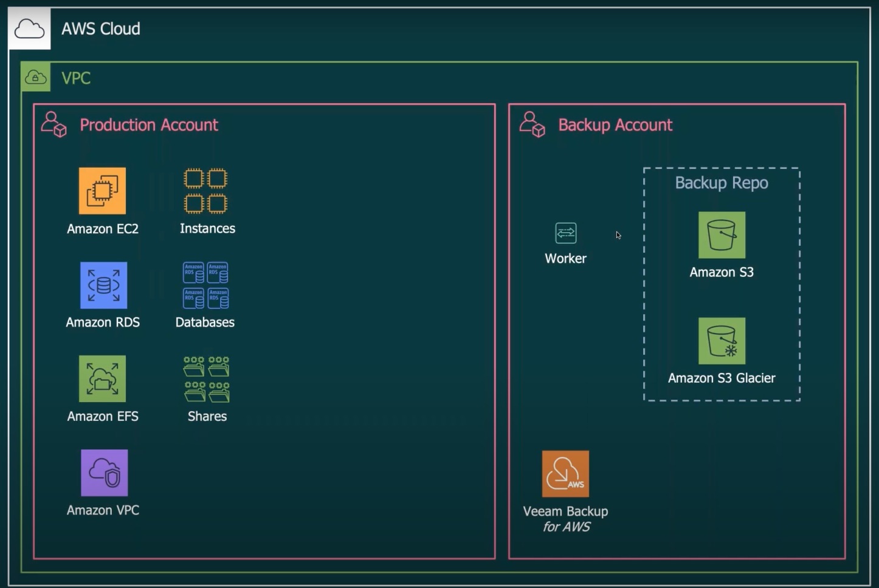879x588 pixels.
Task: Select the Databases icon group
Action: pos(205,285)
